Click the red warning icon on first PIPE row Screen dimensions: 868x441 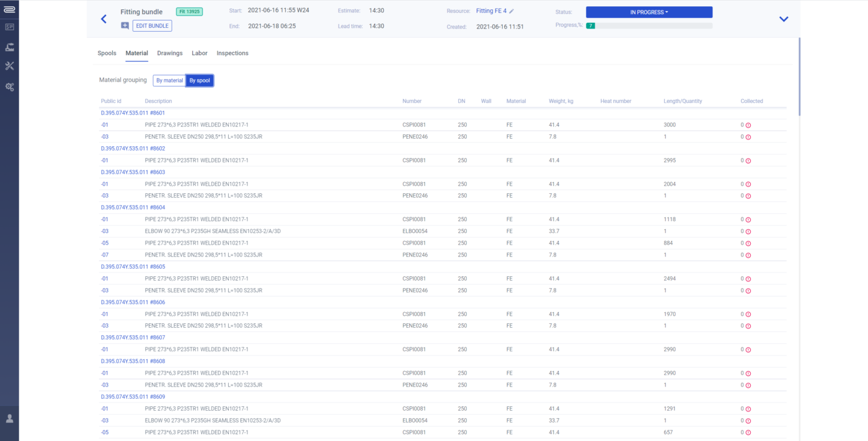748,125
